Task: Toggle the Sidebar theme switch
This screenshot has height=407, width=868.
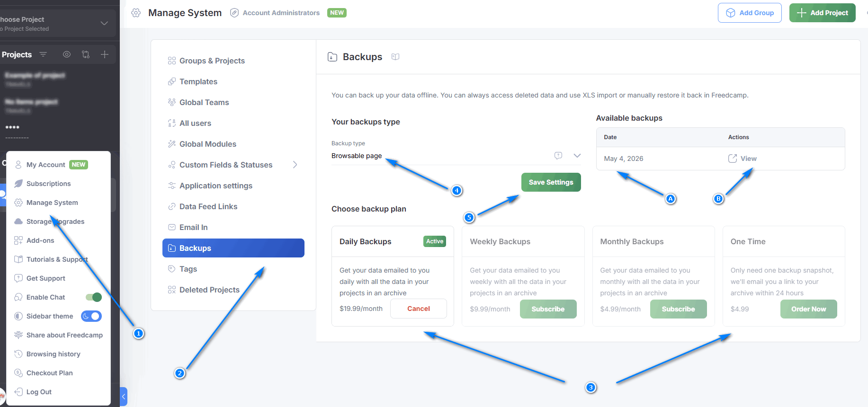Action: (91, 316)
